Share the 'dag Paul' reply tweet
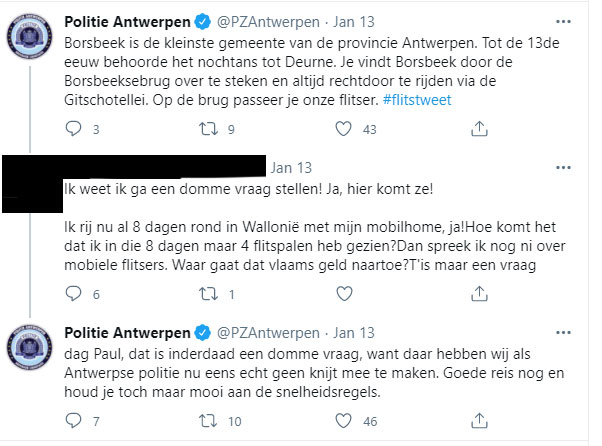Image resolution: width=602 pixels, height=446 pixels. pos(479,421)
